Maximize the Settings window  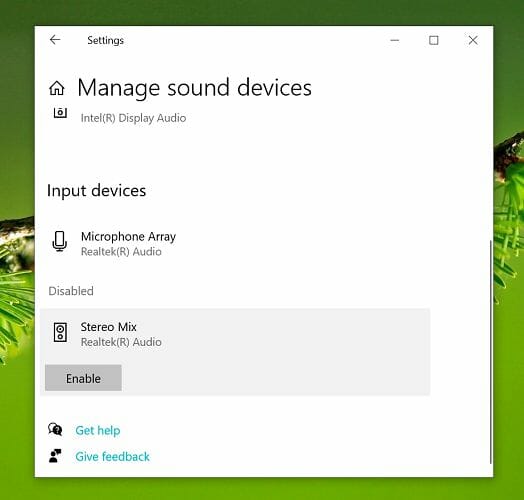coord(434,40)
